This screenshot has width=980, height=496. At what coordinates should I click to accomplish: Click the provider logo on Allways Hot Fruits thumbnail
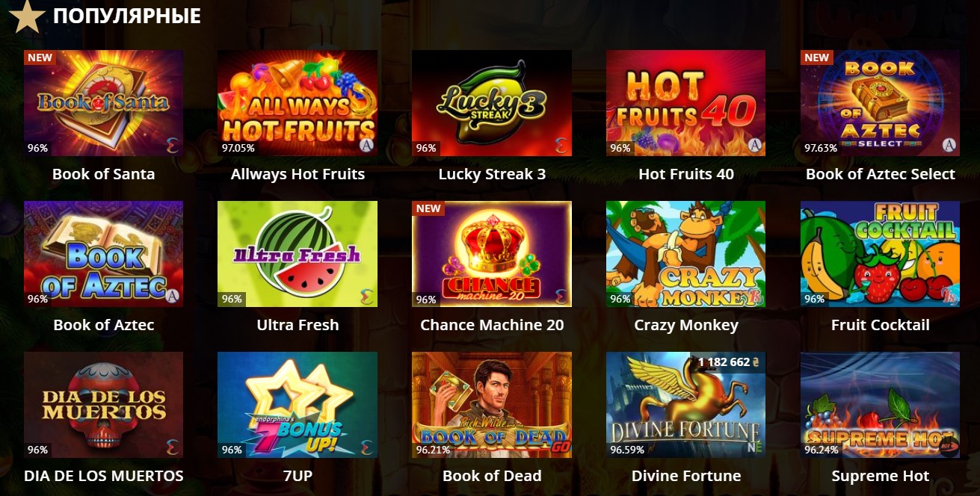click(366, 145)
